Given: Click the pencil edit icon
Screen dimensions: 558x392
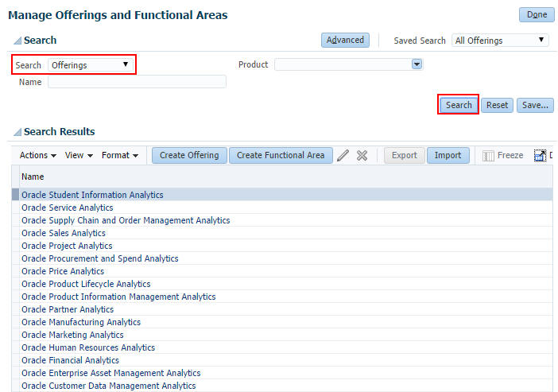Looking at the screenshot, I should 343,156.
